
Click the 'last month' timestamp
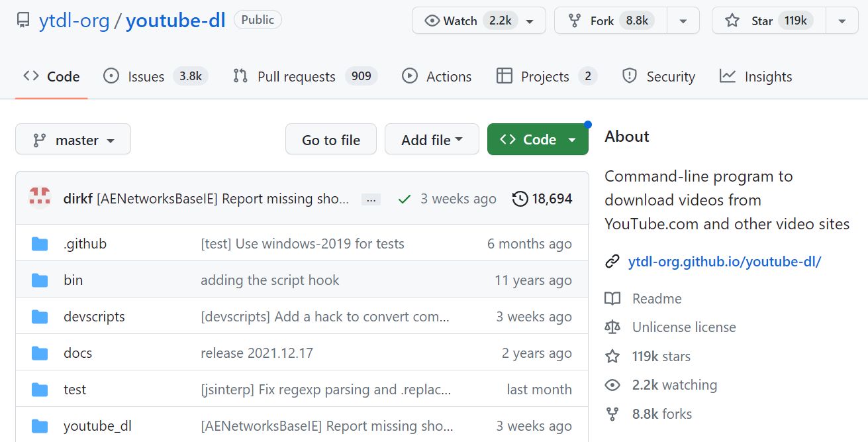click(x=539, y=390)
